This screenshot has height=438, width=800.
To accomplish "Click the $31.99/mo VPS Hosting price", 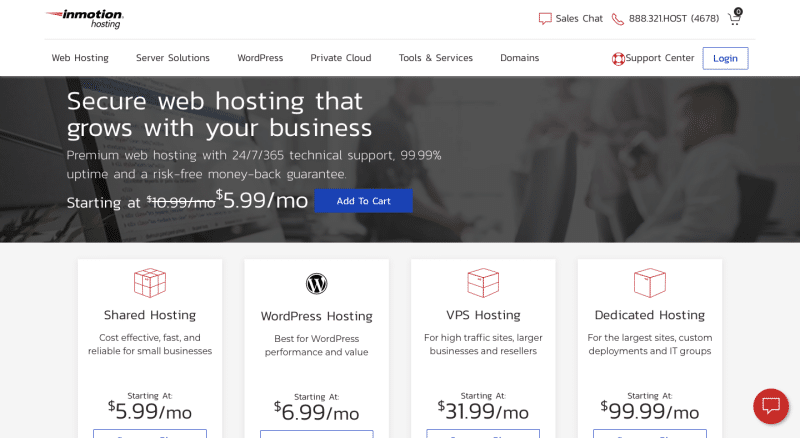I will 483,411.
